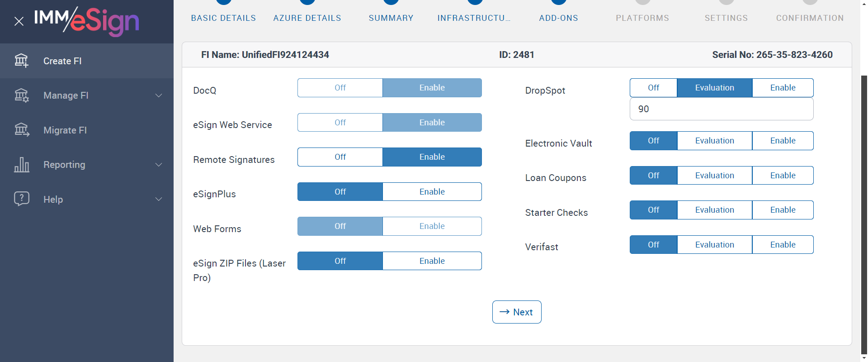Turn Loan Coupons Off
Screen dimensions: 868x362
[654, 175]
